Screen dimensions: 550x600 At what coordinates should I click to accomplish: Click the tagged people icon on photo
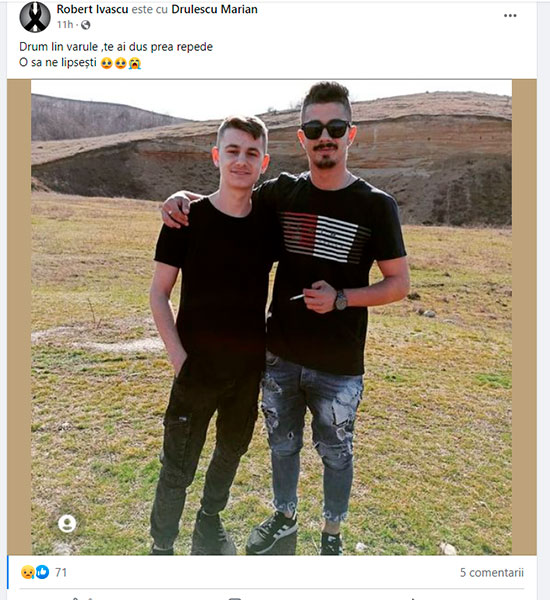click(67, 523)
